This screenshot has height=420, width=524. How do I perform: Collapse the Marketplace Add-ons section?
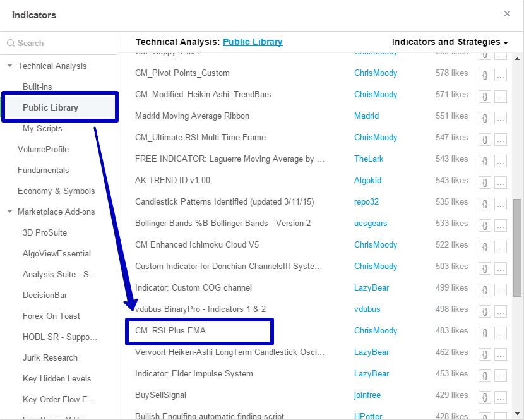9,212
